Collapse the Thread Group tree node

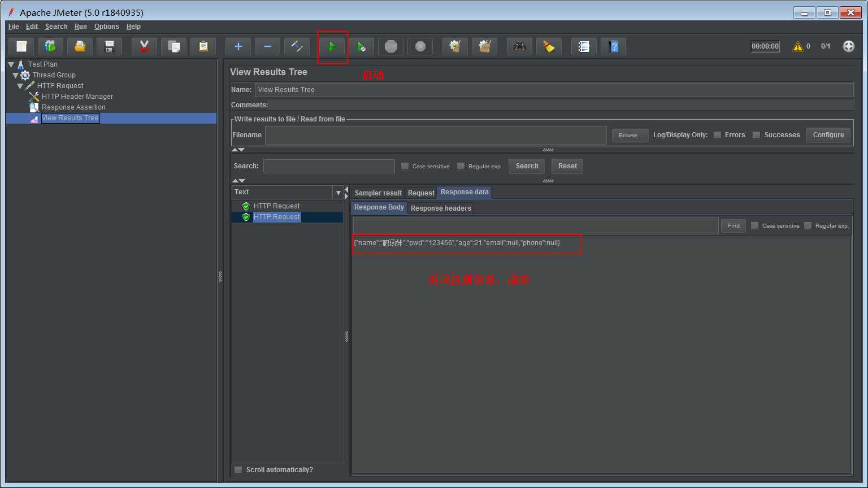pos(16,75)
